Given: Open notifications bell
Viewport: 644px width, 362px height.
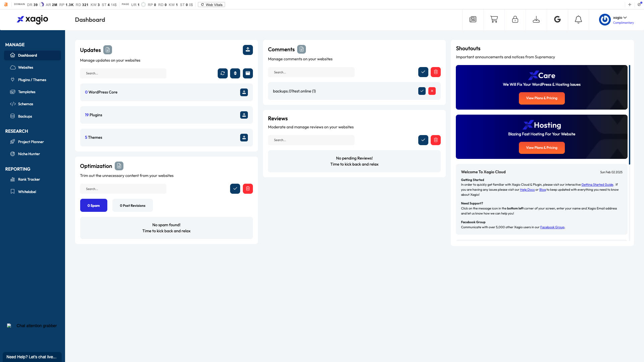Looking at the screenshot, I should (578, 19).
